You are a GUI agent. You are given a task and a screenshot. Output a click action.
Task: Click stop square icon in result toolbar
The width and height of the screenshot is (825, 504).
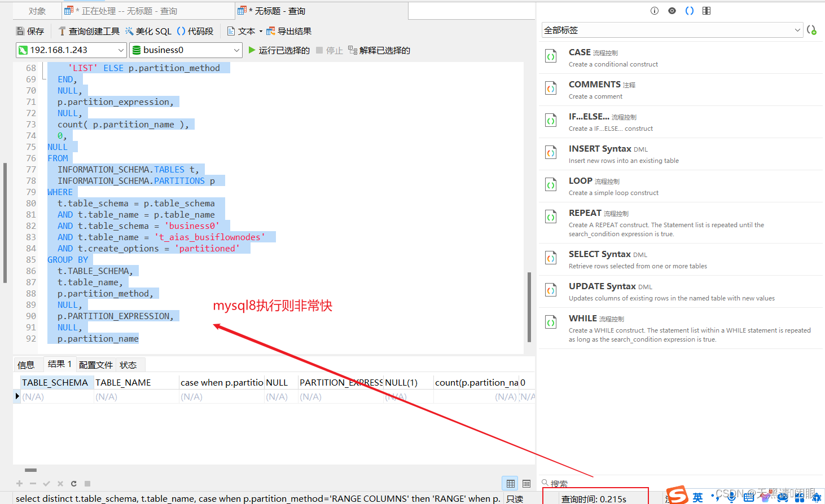click(x=87, y=484)
